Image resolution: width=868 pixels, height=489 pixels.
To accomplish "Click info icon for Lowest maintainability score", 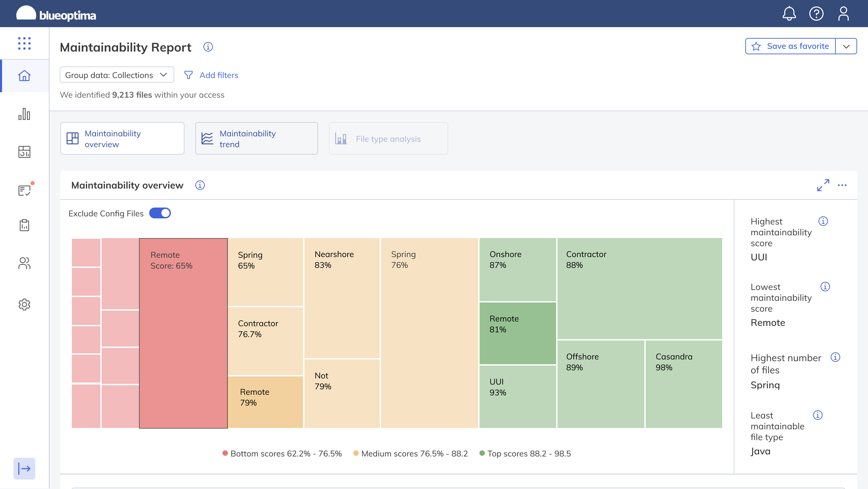I will pos(825,287).
